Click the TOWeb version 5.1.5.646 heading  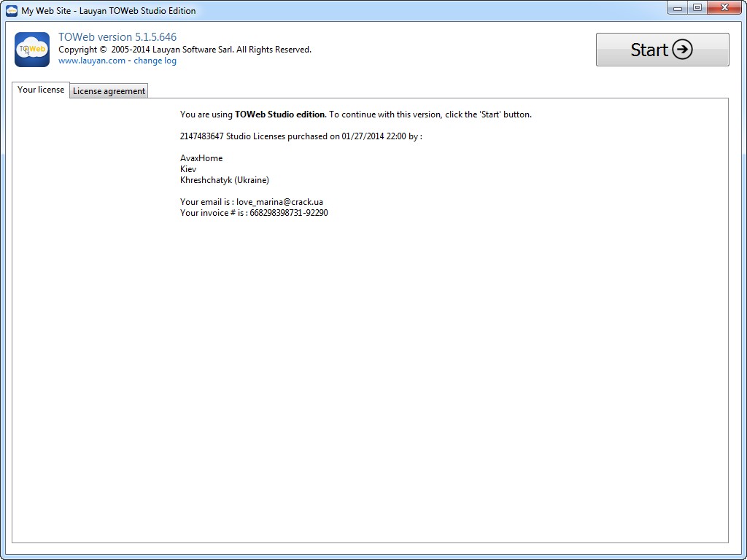pyautogui.click(x=117, y=37)
